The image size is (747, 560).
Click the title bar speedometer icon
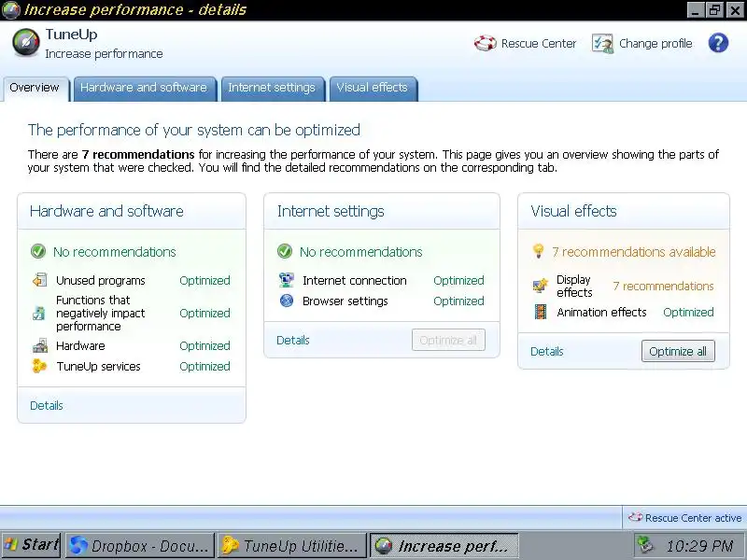point(11,10)
